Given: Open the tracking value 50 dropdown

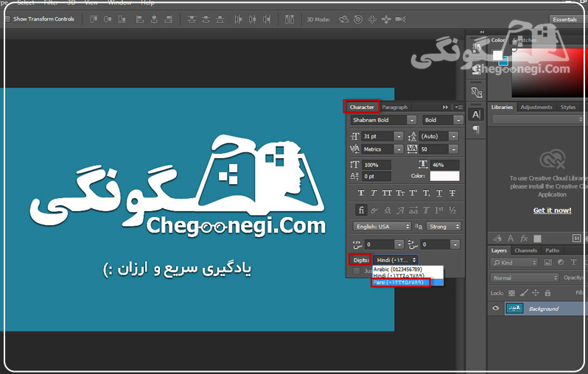Looking at the screenshot, I should coord(454,149).
